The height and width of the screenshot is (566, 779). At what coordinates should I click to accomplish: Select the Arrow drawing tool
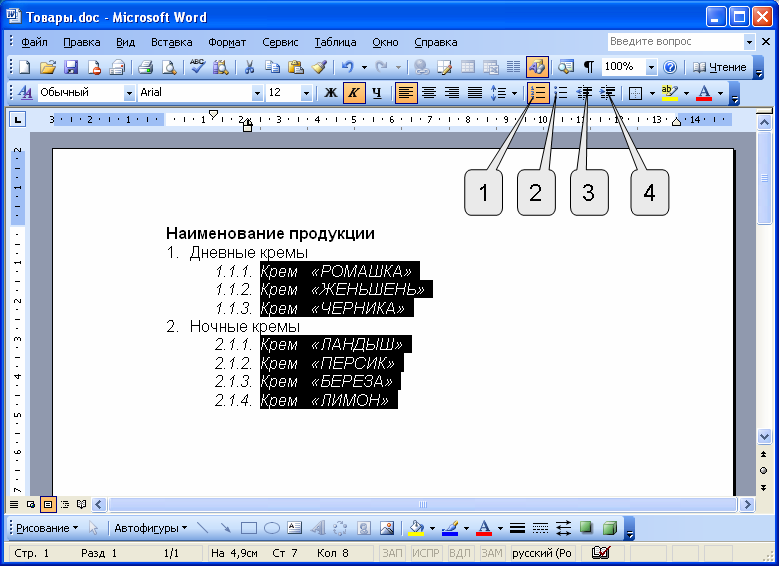[226, 528]
